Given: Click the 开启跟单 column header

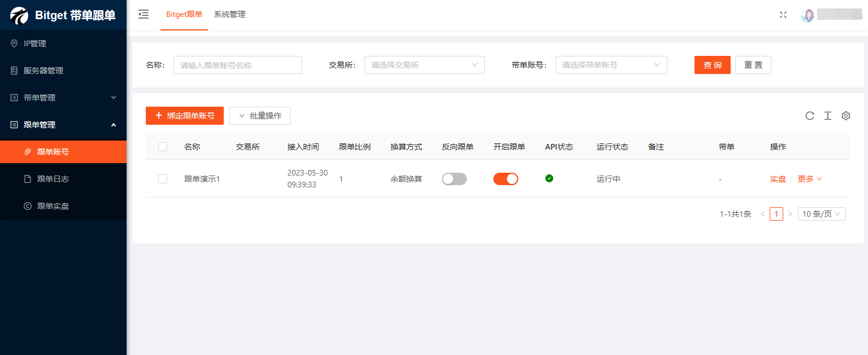Looking at the screenshot, I should point(509,147).
